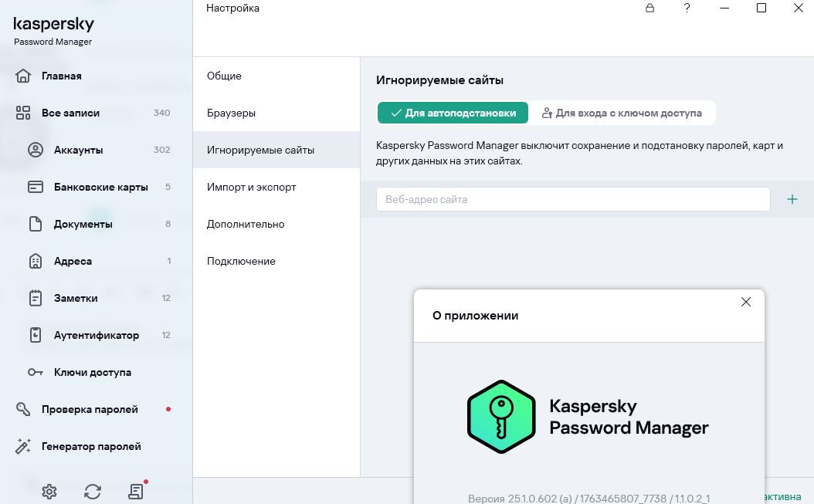Open help via the question mark icon
The image size is (814, 504).
click(687, 8)
